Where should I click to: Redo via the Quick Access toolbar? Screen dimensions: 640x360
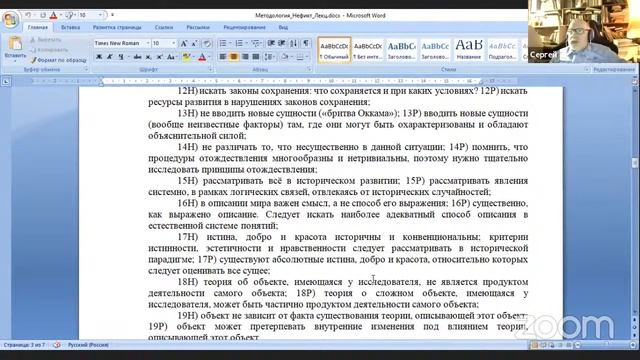(42, 15)
